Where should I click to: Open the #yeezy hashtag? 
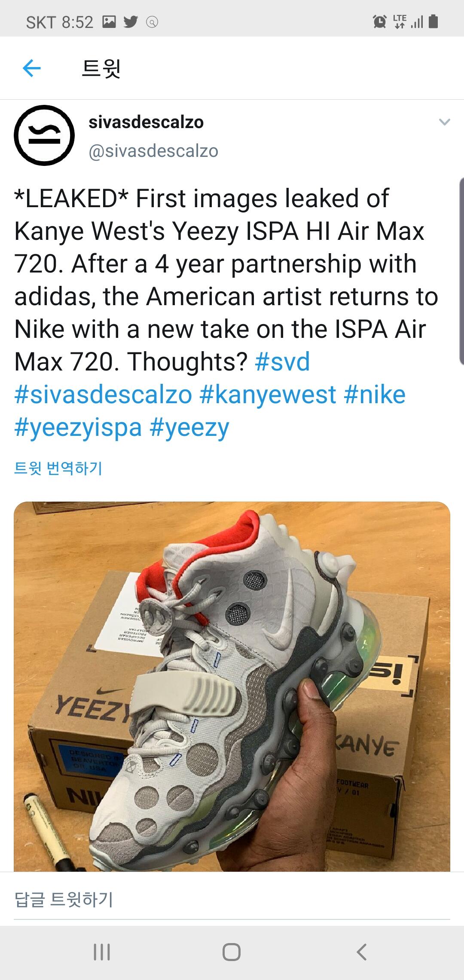[190, 428]
